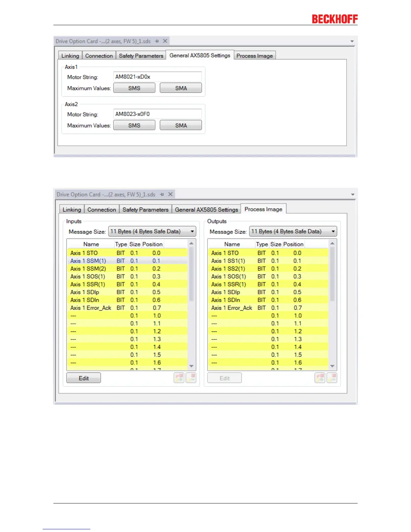Sort Outputs list by Type column header
Image resolution: width=411 pixels, height=532 pixels.
[262, 244]
